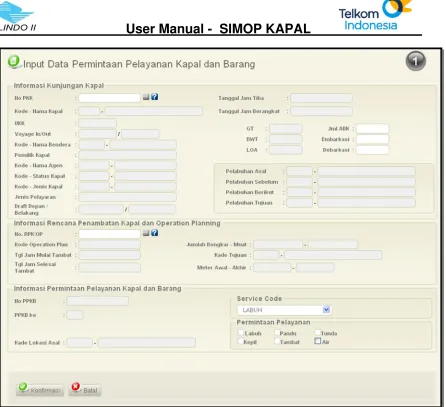Click the Jenis Kapal name field

pyautogui.click(x=145, y=187)
